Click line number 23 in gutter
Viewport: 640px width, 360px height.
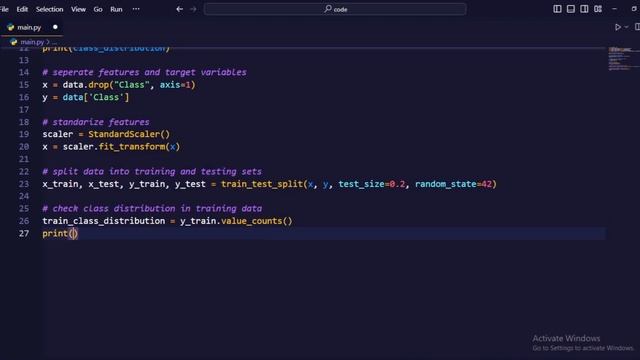click(x=24, y=184)
